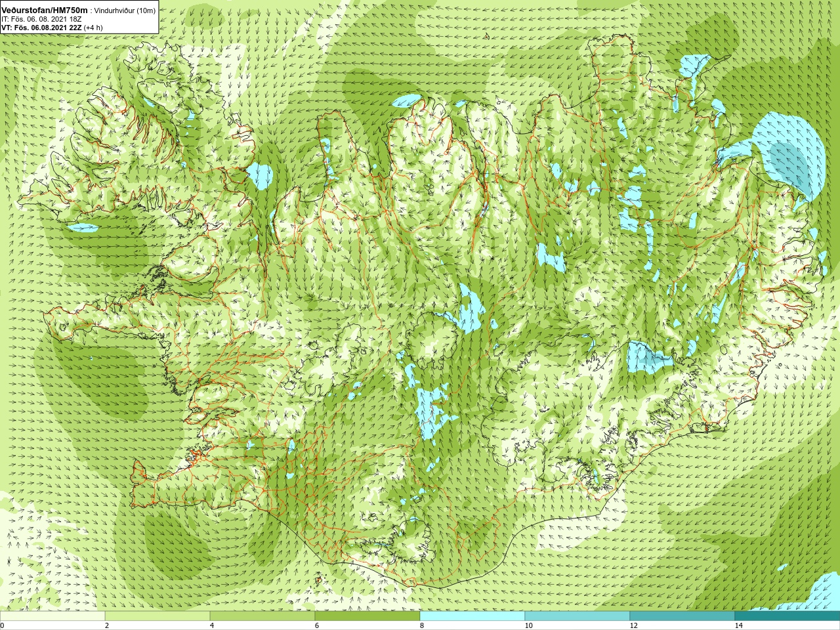The width and height of the screenshot is (840, 630).
Task: Select the 2–4 light green legend swatch
Action: [x=157, y=616]
